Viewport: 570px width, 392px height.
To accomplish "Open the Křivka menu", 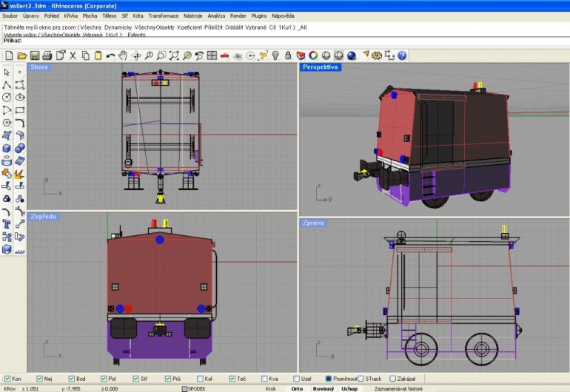I will 70,16.
